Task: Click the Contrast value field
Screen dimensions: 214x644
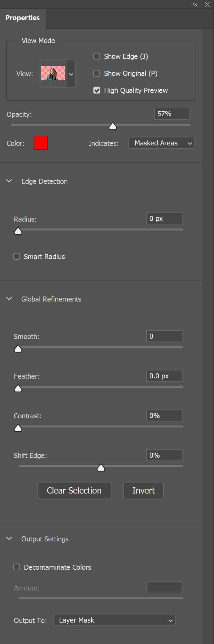Action: [164, 415]
